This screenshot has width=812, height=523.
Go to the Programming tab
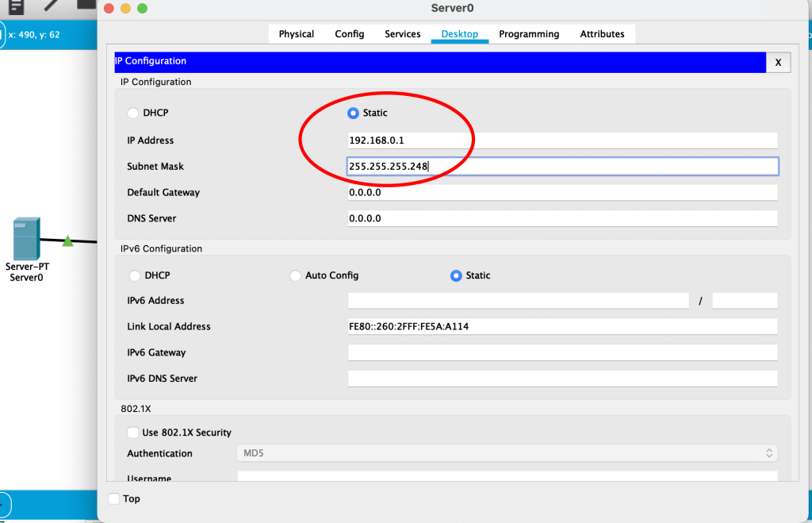529,34
